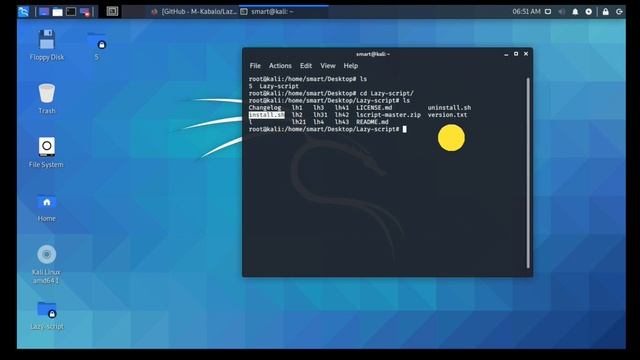Click the terminal vertical scrollbar

pyautogui.click(x=528, y=173)
